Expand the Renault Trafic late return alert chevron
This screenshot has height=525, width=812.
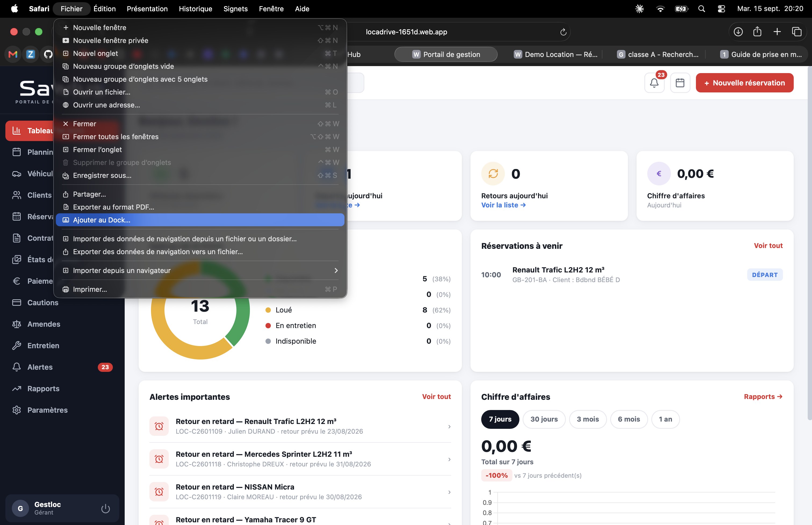tap(449, 426)
